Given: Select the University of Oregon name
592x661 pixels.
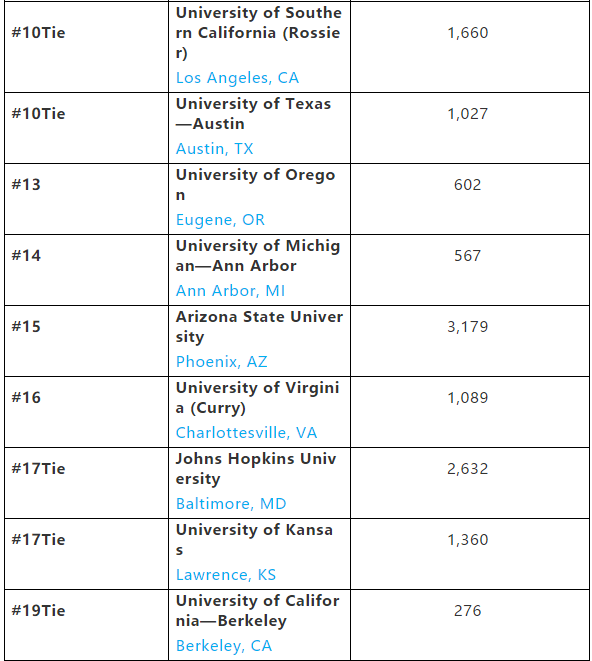Looking at the screenshot, I should click(x=256, y=185).
